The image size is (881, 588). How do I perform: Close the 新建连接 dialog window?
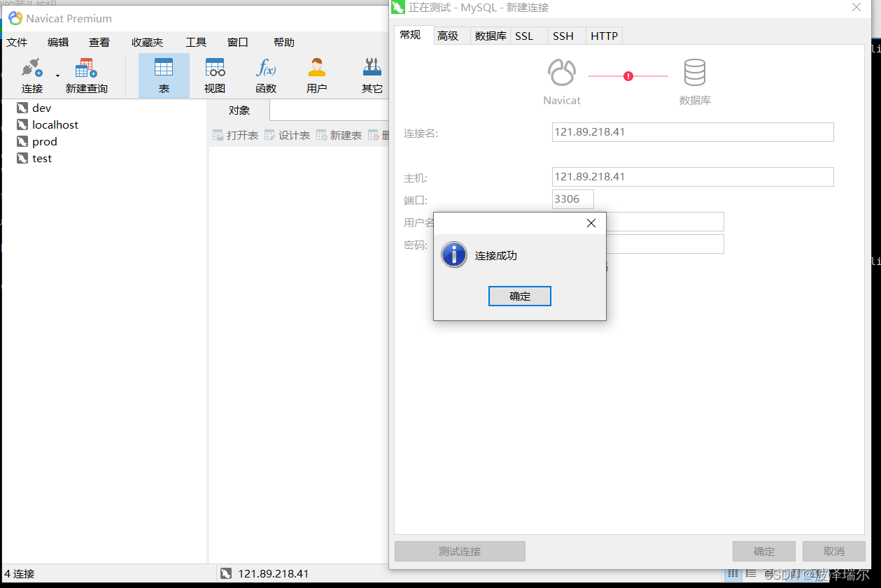click(x=857, y=7)
